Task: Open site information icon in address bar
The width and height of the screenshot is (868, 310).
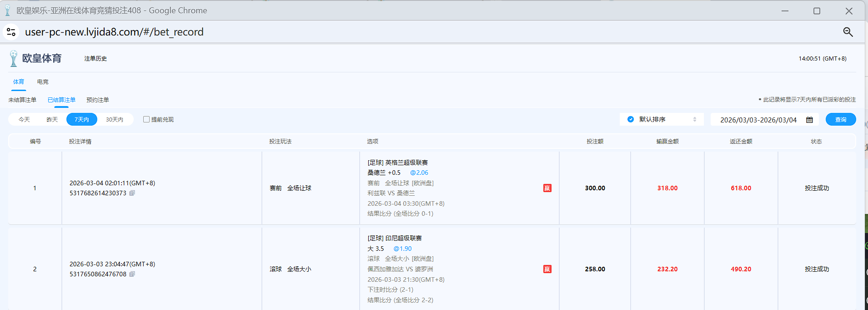Action: click(x=11, y=32)
